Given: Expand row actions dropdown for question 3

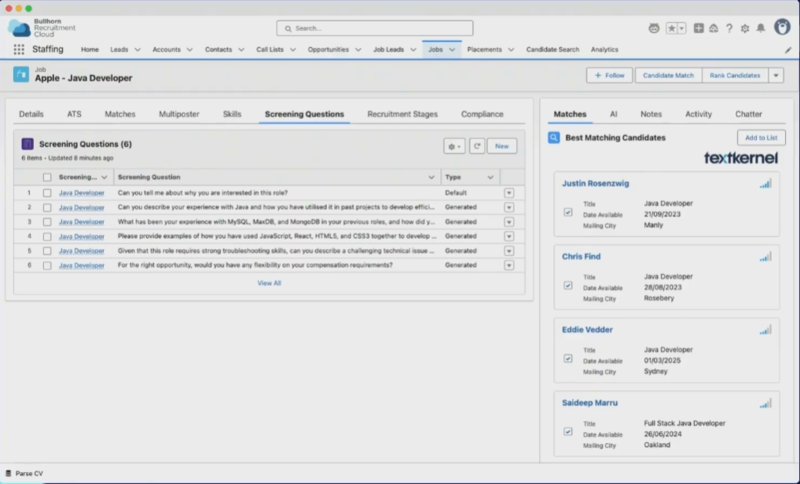Looking at the screenshot, I should coord(508,223).
